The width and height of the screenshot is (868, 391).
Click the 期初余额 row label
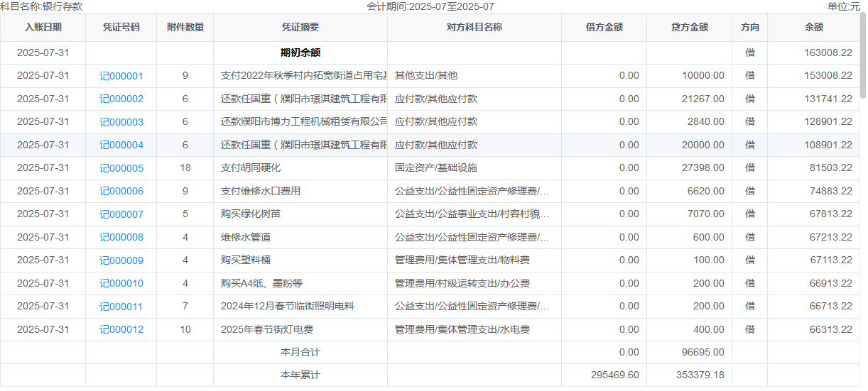(300, 53)
